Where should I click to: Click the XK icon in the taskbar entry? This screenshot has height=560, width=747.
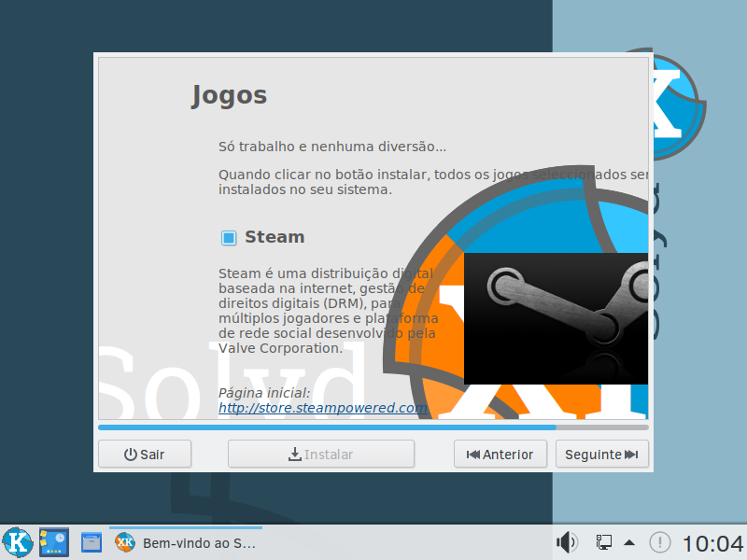click(125, 542)
